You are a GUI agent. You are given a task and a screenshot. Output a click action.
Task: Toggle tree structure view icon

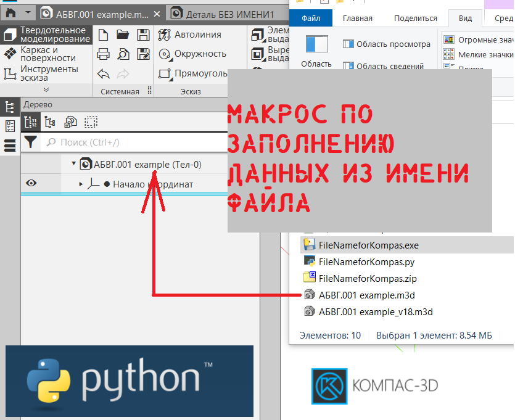50,122
